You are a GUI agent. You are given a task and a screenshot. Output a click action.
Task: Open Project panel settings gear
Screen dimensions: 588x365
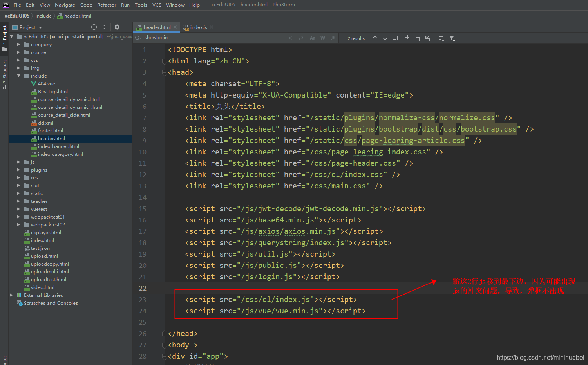click(x=117, y=27)
